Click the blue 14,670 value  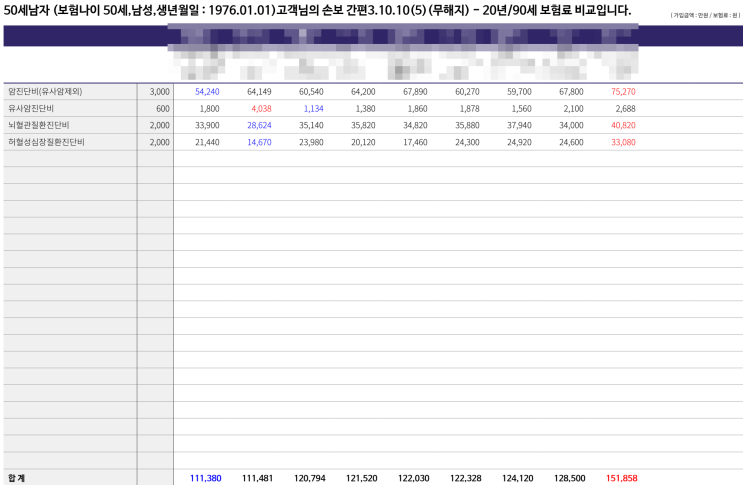(x=259, y=142)
